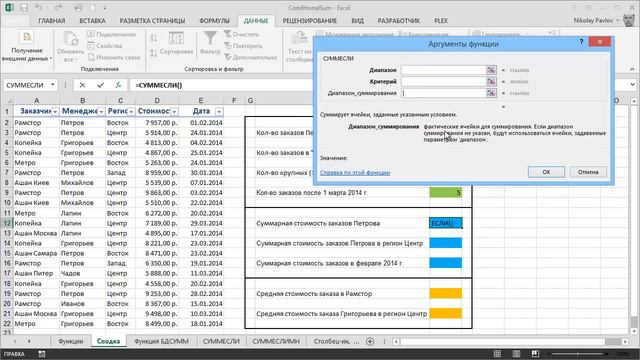Open the Регион column filter dropdown
Screen dimensions: 640x360
tap(131, 111)
